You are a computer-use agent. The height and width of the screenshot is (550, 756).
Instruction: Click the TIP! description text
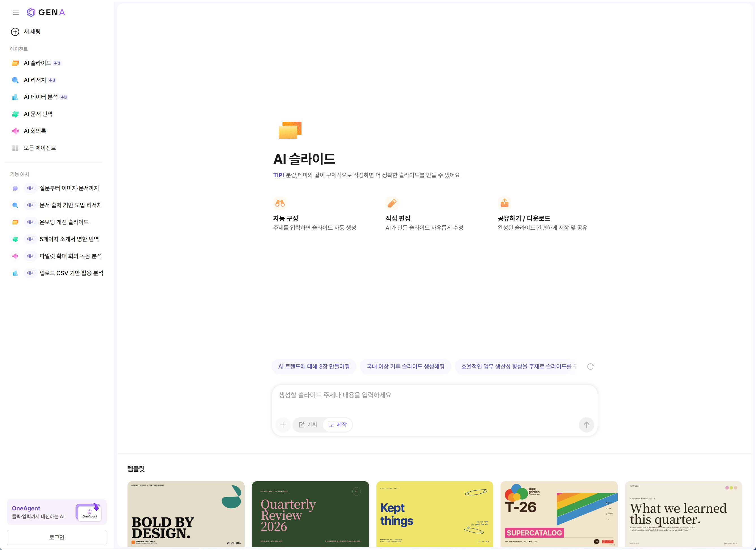[x=366, y=175]
